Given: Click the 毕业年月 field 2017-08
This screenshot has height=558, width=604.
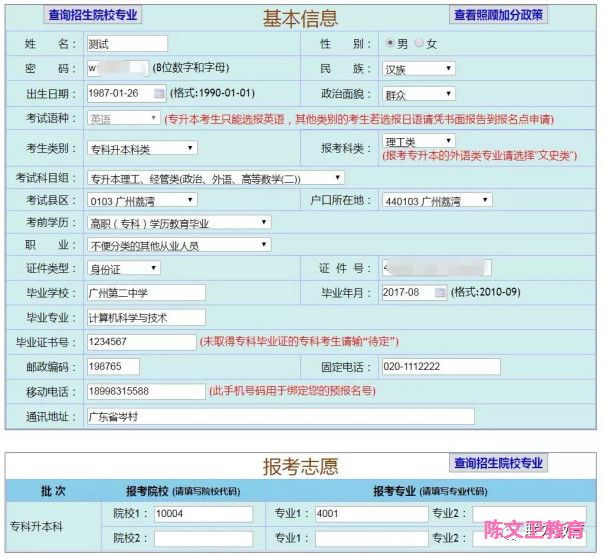Looking at the screenshot, I should click(x=414, y=292).
